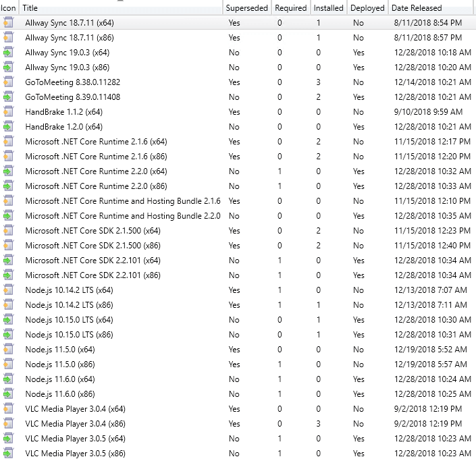Select the Node.js 10.15.0 LTS (x86) title
The height and width of the screenshot is (461, 476).
point(70,335)
